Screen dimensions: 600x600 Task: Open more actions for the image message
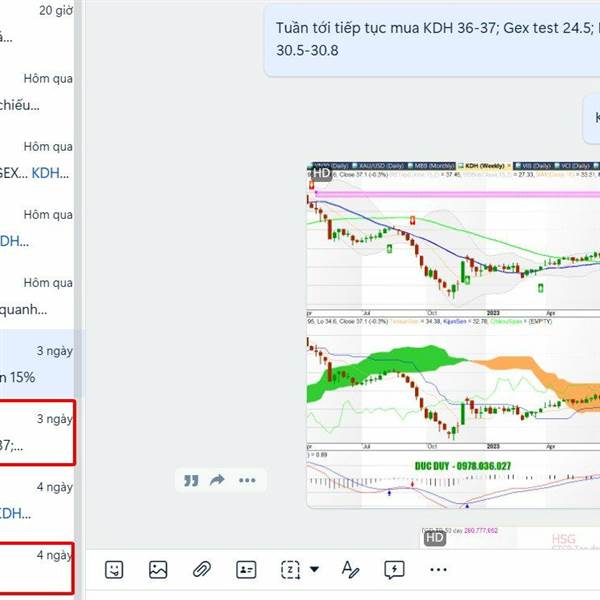pos(247,480)
